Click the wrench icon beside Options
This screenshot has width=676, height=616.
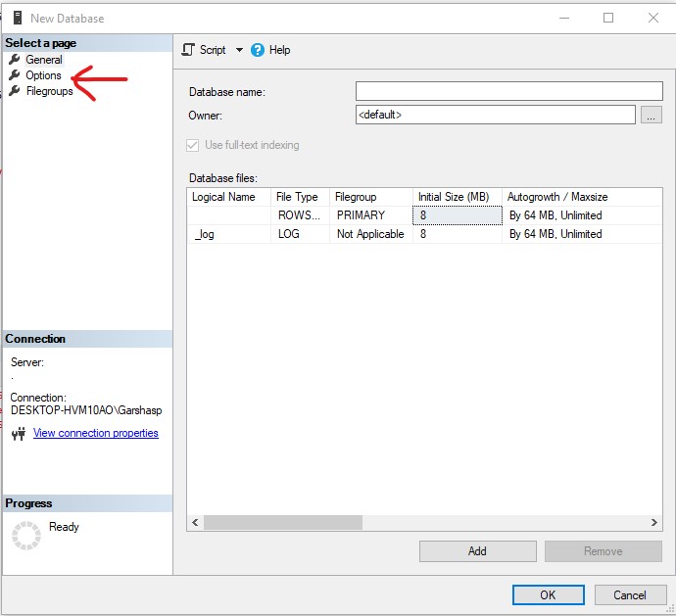pyautogui.click(x=14, y=75)
